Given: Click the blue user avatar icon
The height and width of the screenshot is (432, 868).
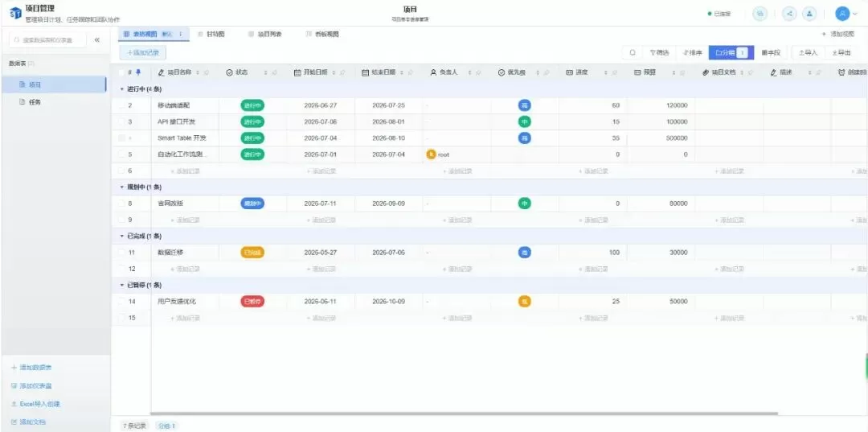Looking at the screenshot, I should pos(842,14).
